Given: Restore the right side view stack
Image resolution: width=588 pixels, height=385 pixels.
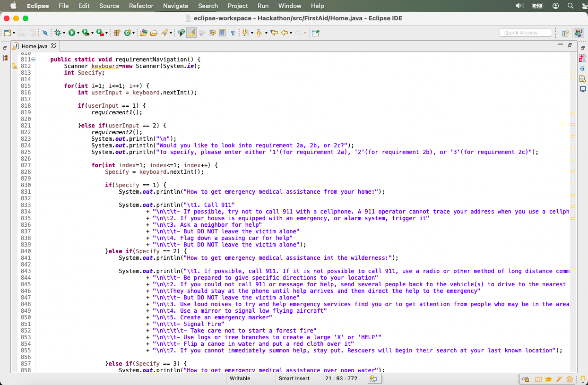Looking at the screenshot, I should click(x=582, y=48).
